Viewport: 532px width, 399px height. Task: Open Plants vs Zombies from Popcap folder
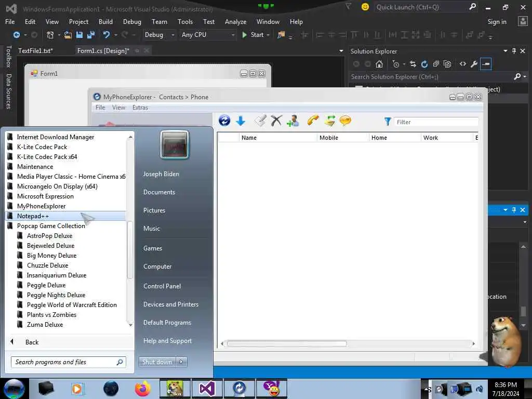[x=51, y=314]
